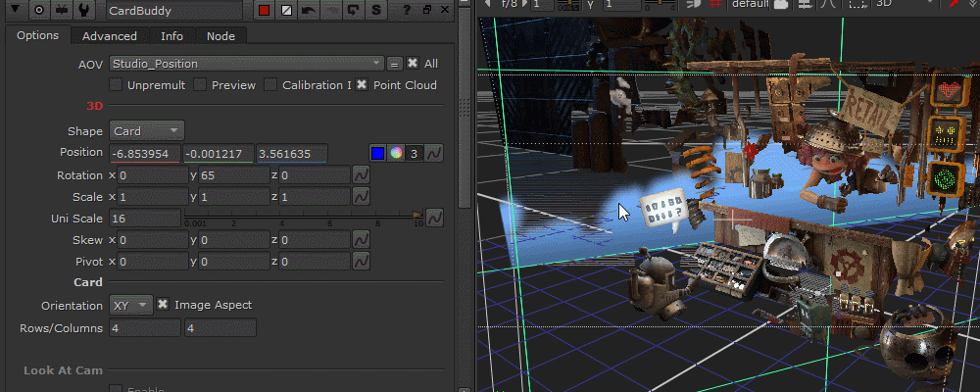Open the Shape Card dropdown
Image resolution: width=980 pixels, height=392 pixels.
click(147, 131)
